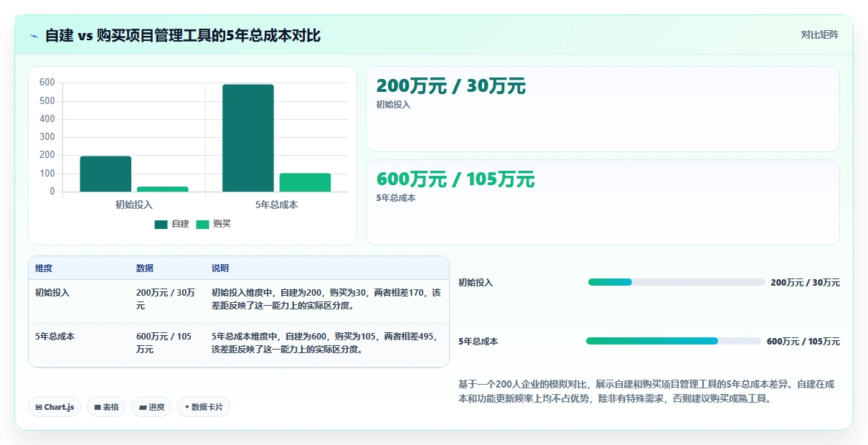Toggle the 自建 legend color swatch
The image size is (868, 445).
coord(161,225)
